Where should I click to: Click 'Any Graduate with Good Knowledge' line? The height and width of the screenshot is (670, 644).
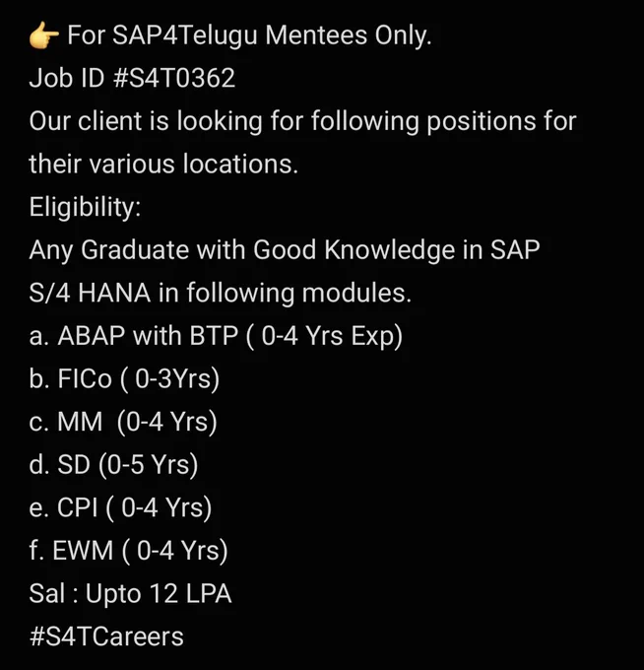click(285, 250)
